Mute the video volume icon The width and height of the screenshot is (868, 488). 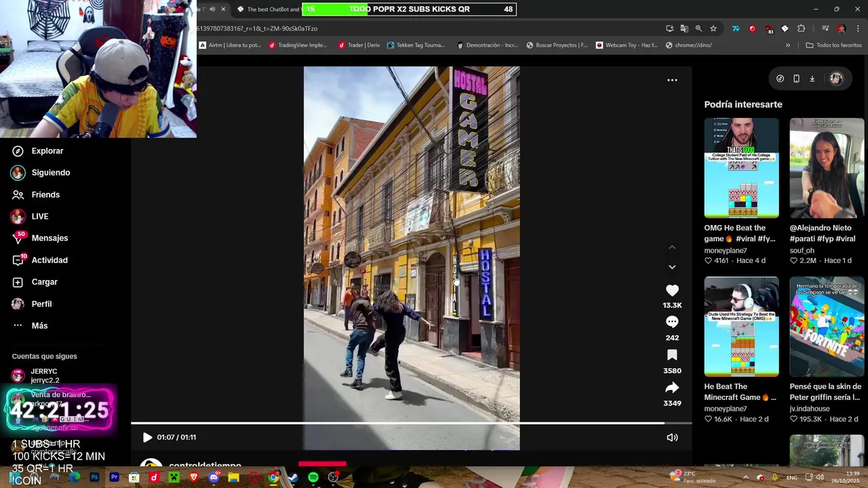[672, 437]
